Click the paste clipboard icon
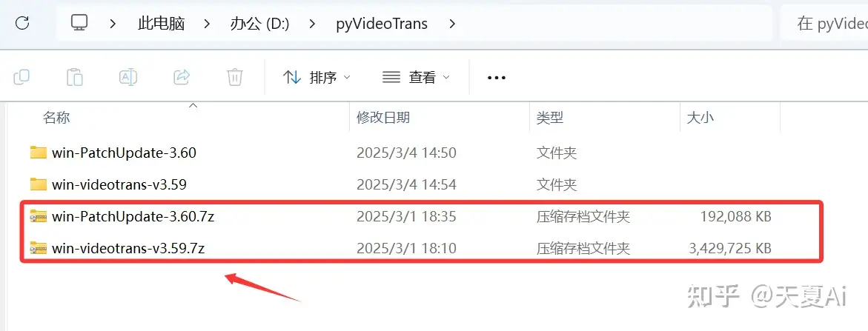 [x=74, y=77]
